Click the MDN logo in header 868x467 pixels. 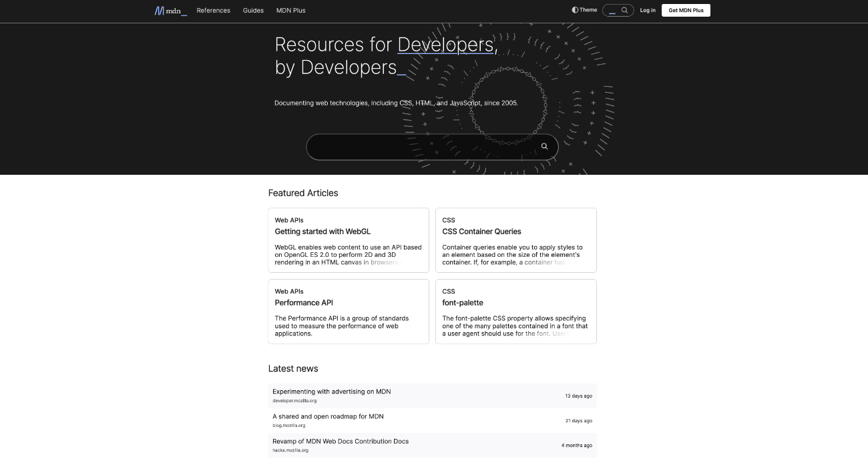pyautogui.click(x=171, y=11)
